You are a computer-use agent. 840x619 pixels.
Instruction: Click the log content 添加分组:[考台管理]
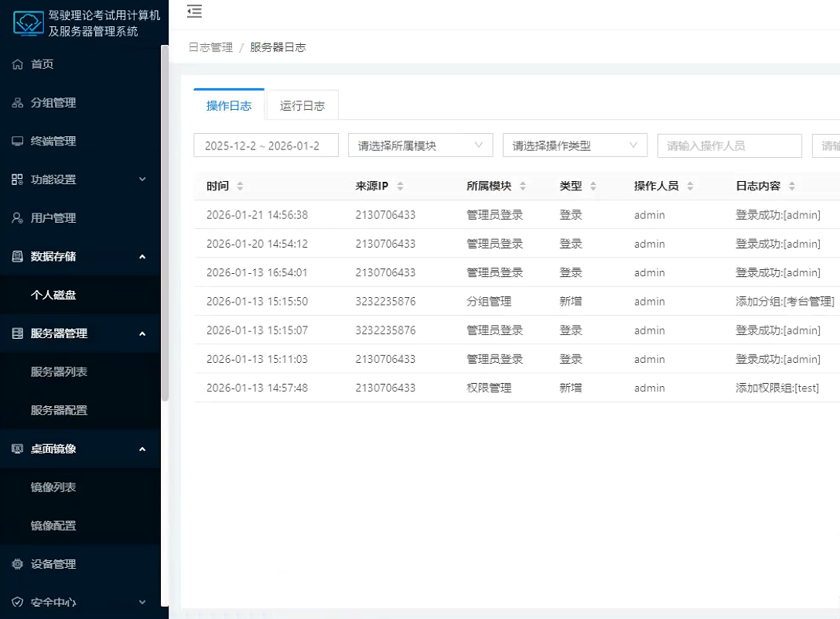(x=784, y=302)
